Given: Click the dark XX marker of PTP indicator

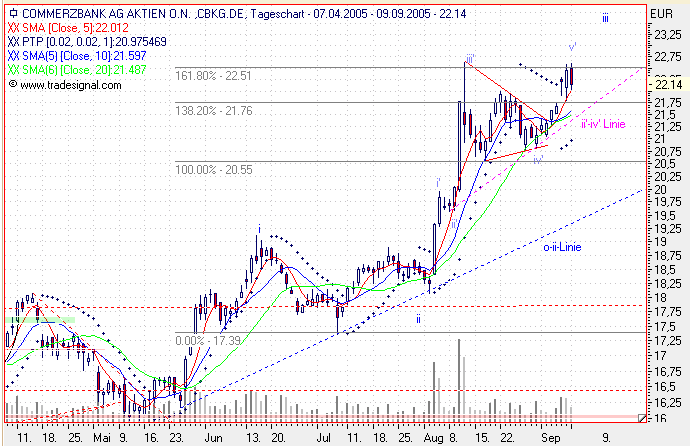Looking at the screenshot, I should [x=14, y=42].
